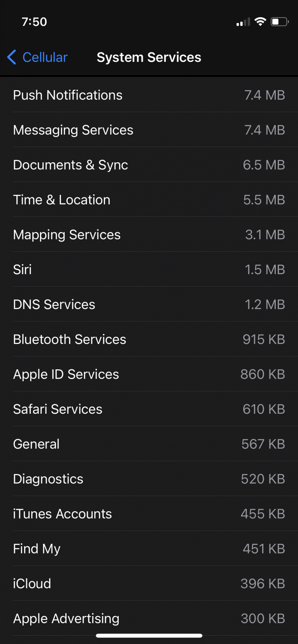Tap the Time & Location entry
The width and height of the screenshot is (298, 644).
149,200
